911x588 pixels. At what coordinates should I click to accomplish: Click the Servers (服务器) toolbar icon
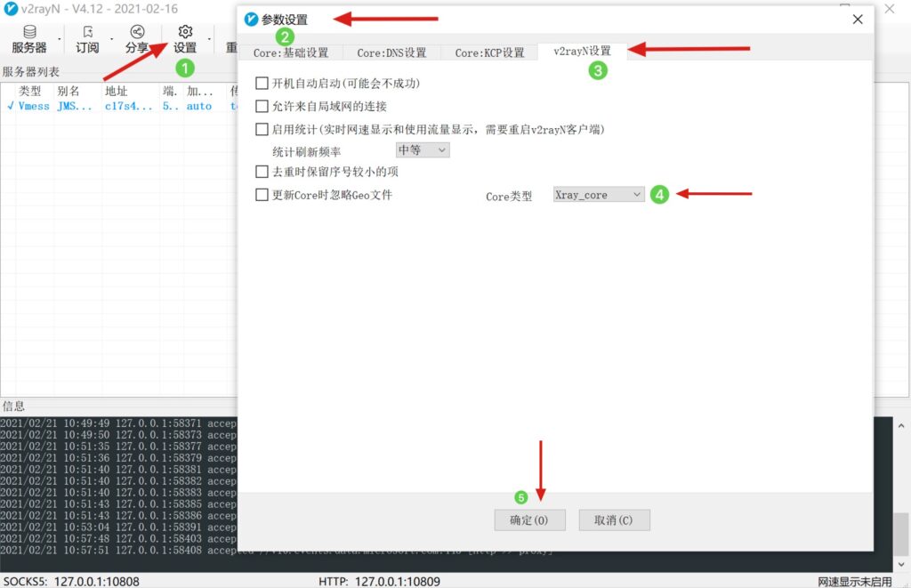click(29, 39)
